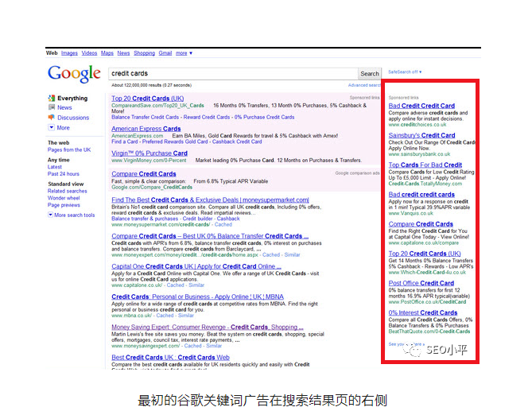Open lowercase 'Bad credit credit cards' Vanquis ad
Viewport: 532px width, 411px height.
click(x=421, y=195)
